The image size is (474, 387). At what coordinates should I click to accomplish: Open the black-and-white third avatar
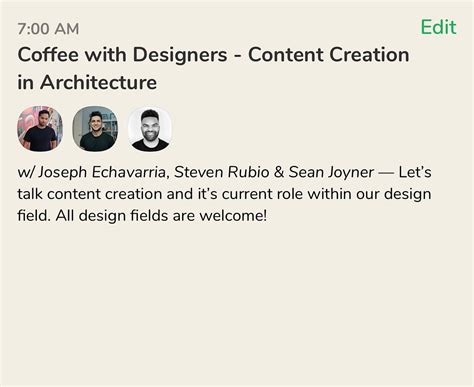(150, 129)
